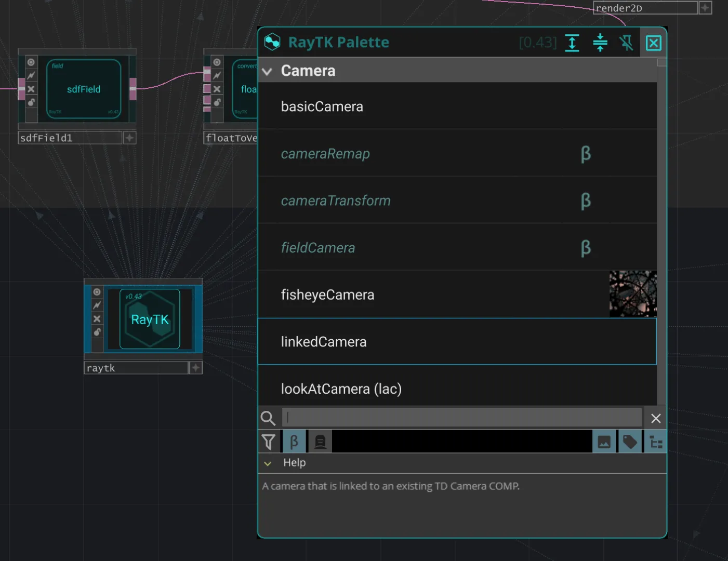Toggle bypass X flag on sdfField1 node
Viewport: 728px width, 561px height.
31,89
